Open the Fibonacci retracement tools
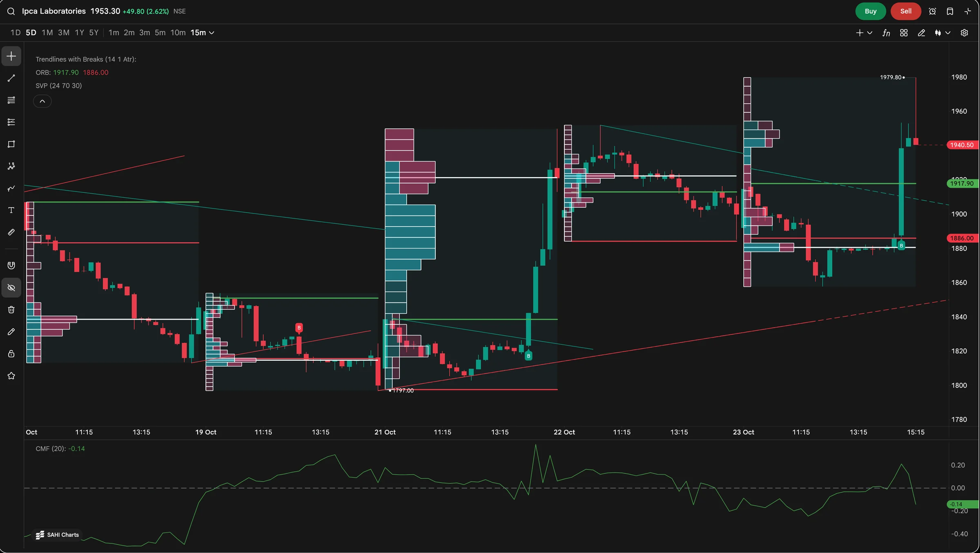Viewport: 980px width, 553px height. click(x=11, y=122)
